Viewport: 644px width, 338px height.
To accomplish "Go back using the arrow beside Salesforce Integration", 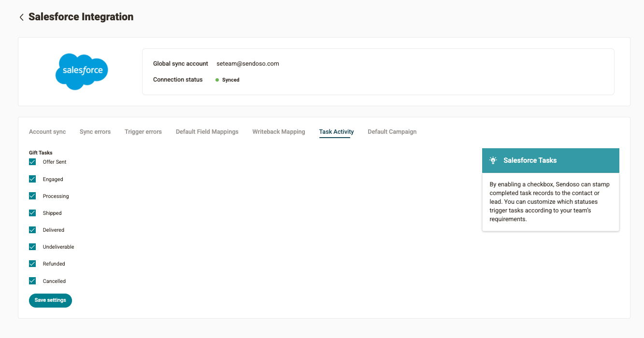I will point(21,17).
